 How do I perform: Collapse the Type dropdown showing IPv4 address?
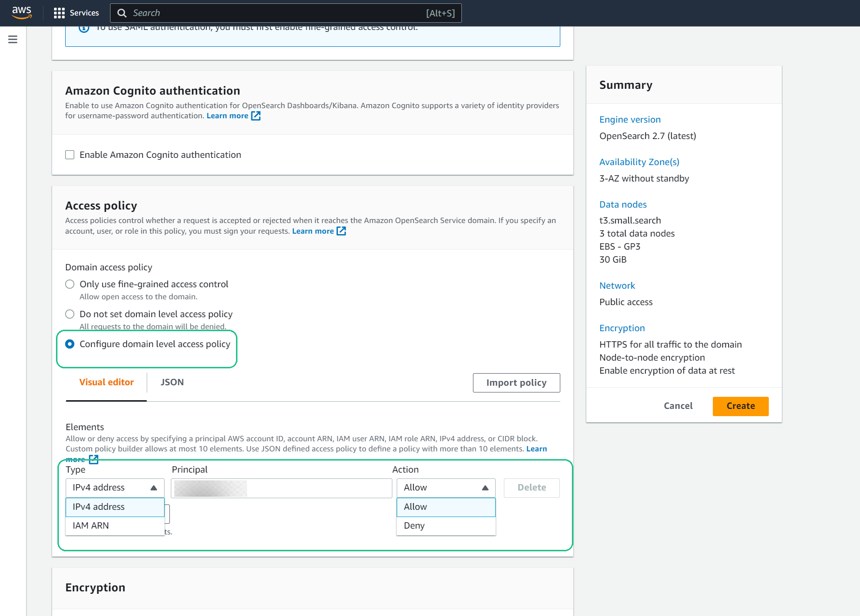tap(115, 488)
